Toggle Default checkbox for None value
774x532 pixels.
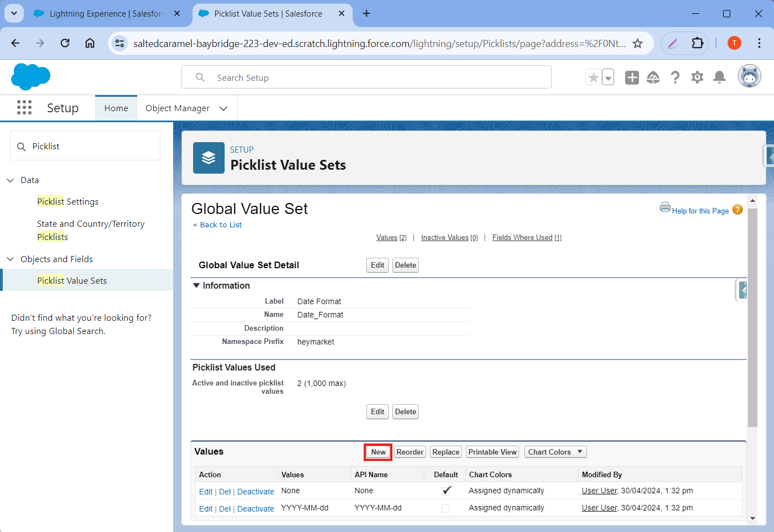tap(446, 491)
